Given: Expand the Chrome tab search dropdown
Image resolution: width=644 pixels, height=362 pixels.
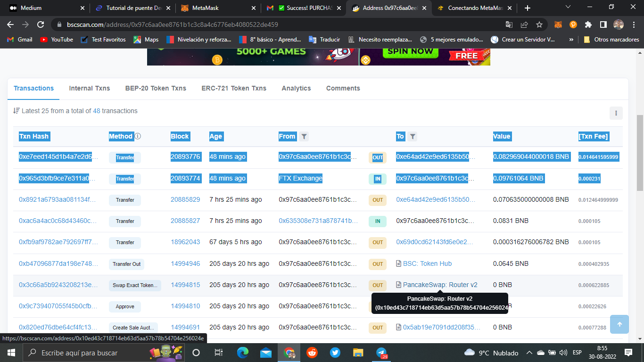Looking at the screenshot, I should pos(568,8).
